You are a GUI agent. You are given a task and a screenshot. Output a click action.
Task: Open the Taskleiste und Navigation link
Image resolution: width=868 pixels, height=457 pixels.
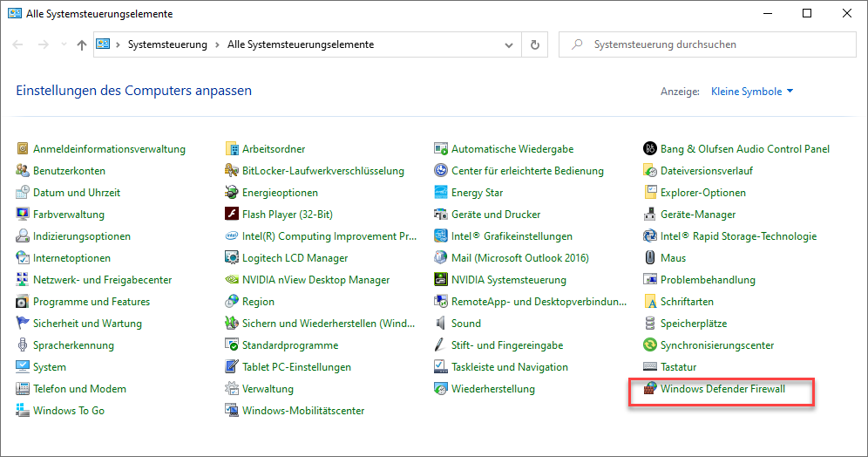tap(509, 367)
